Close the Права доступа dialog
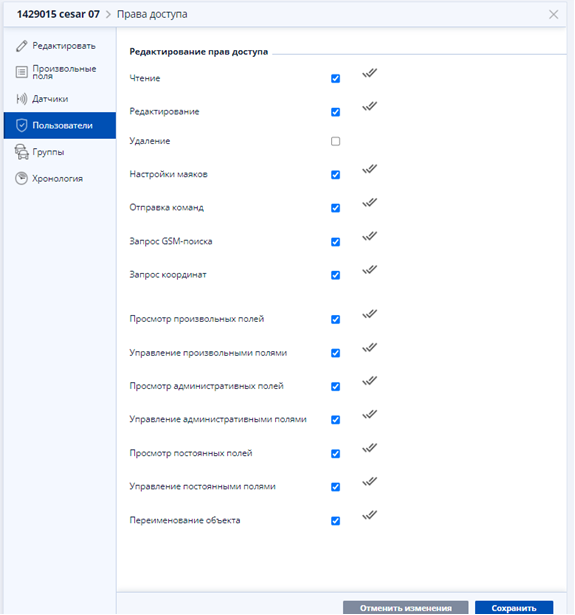This screenshot has width=575, height=615. 553,15
